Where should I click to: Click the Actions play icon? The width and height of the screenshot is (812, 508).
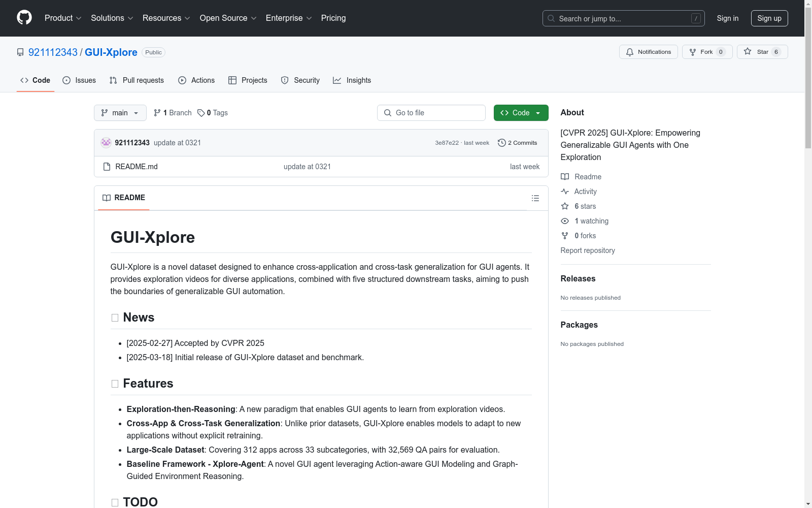[x=182, y=80]
